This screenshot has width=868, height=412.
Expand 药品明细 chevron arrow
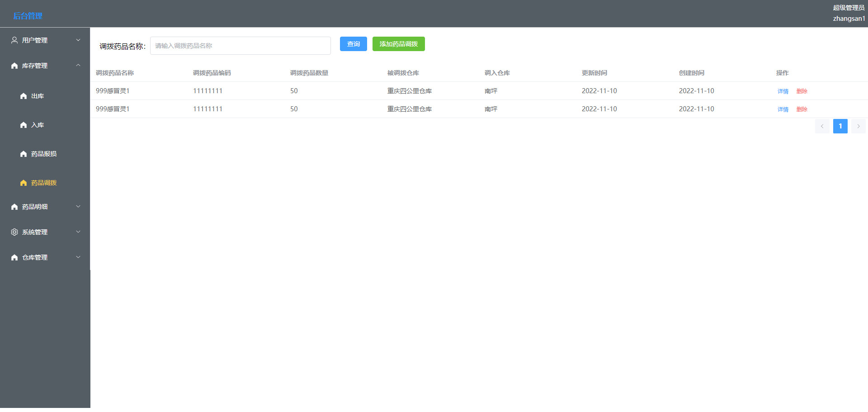pos(78,207)
